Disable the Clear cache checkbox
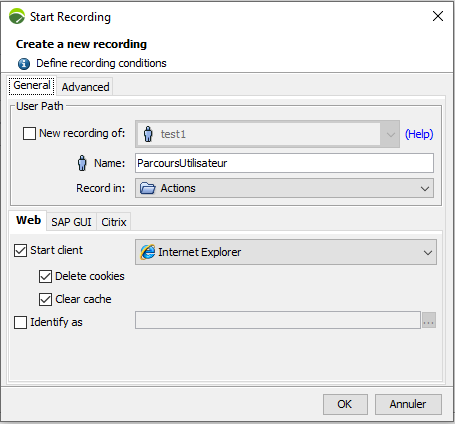Screen dimensions: 455x424 (x=45, y=299)
